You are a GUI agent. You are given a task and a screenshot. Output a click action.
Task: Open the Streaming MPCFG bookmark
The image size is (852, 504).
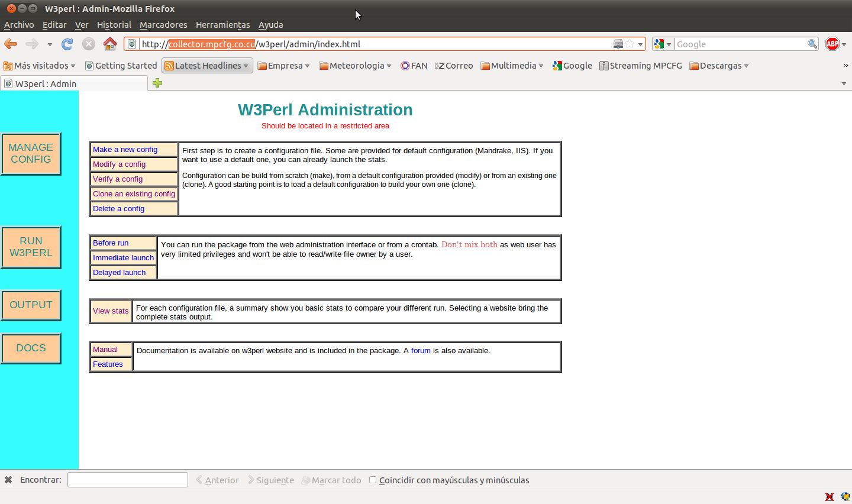coord(641,66)
